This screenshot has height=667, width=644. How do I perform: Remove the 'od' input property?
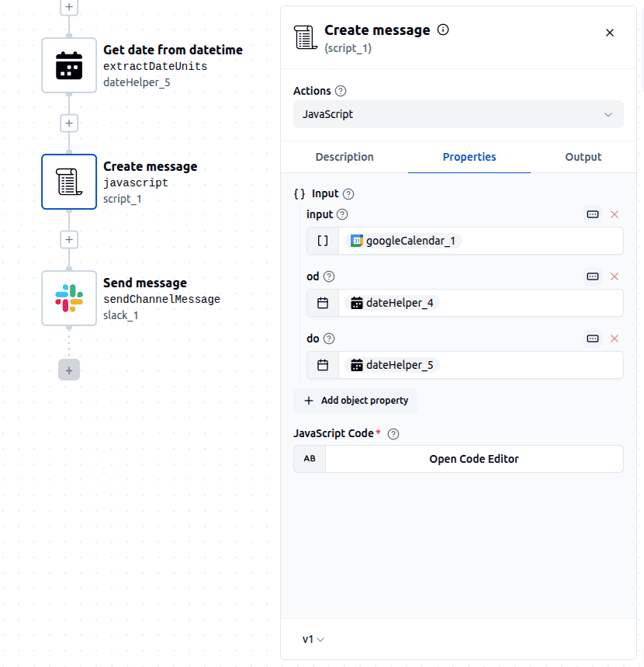pos(615,276)
